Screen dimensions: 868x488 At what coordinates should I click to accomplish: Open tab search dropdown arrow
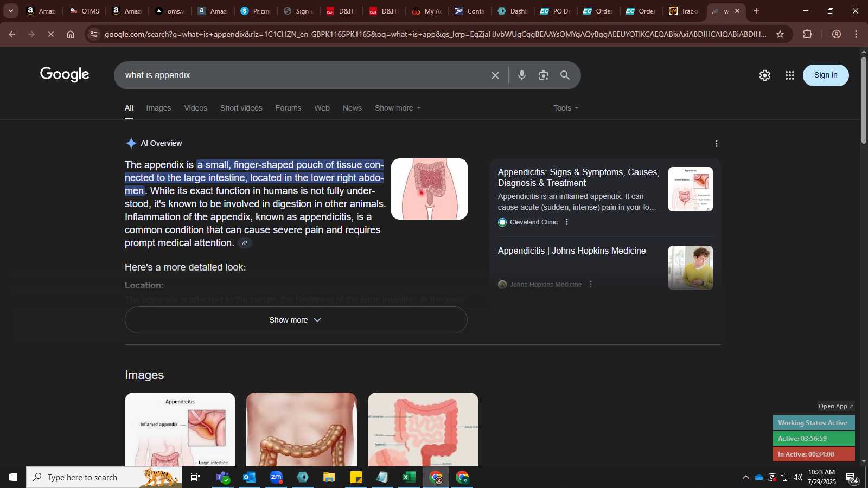click(x=10, y=11)
